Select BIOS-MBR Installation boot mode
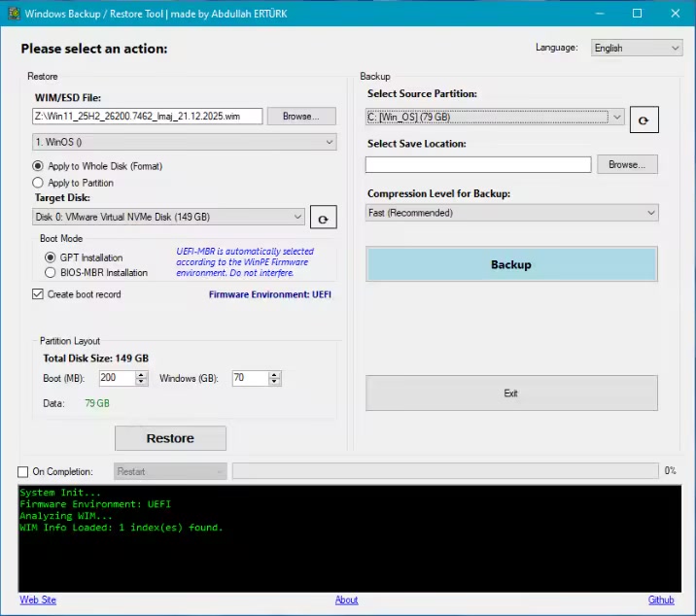Image resolution: width=696 pixels, height=616 pixels. (51, 273)
